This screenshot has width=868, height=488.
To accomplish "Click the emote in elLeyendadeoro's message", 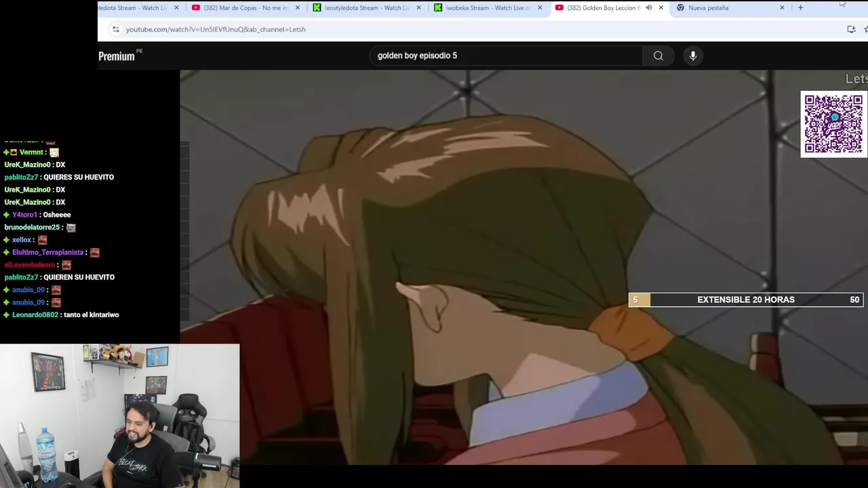I will coord(66,265).
